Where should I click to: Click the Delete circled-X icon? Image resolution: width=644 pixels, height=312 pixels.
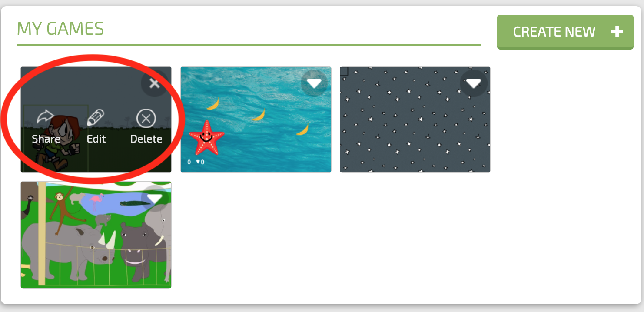click(146, 118)
